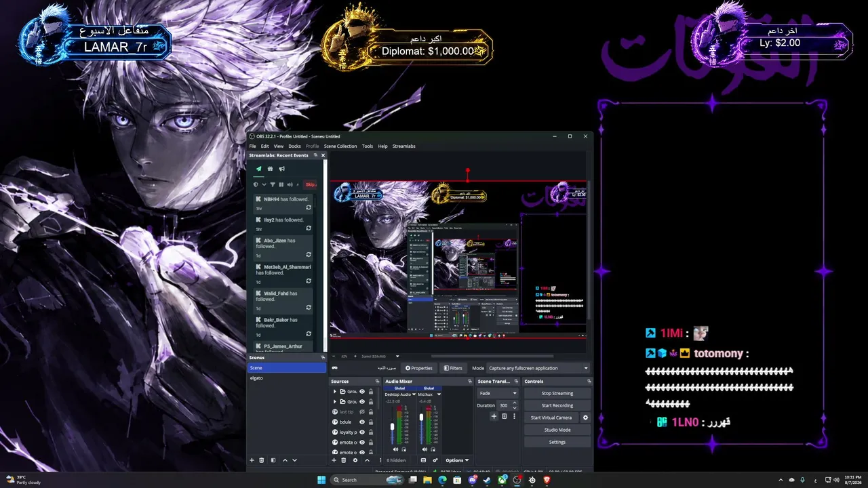Add a new scene with the plus icon
This screenshot has width=868, height=488.
(252, 460)
